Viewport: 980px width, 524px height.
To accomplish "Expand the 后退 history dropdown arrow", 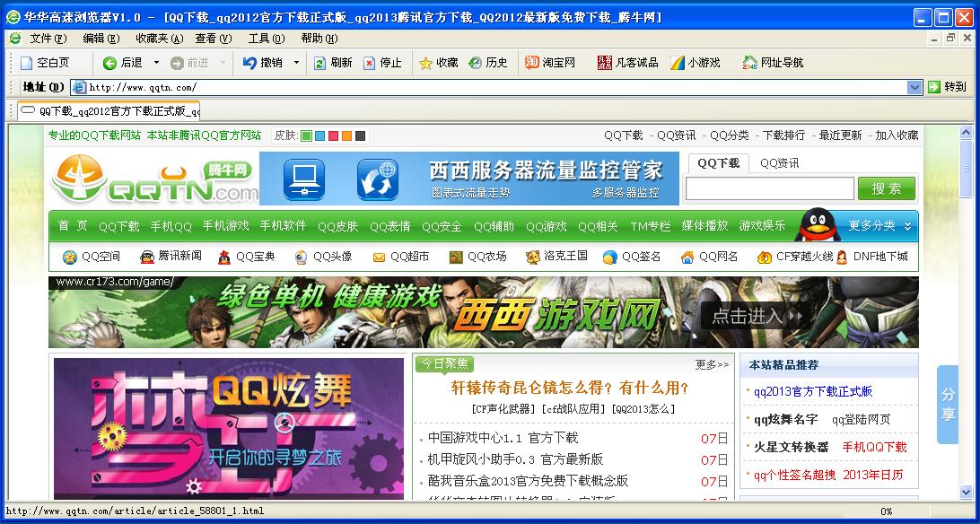I will click(x=156, y=63).
